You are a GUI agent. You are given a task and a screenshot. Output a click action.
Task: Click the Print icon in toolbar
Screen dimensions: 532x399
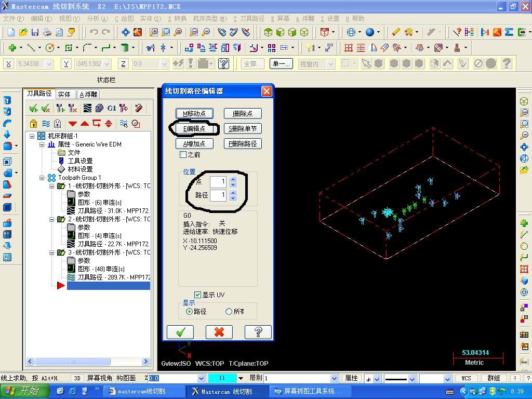(47, 32)
